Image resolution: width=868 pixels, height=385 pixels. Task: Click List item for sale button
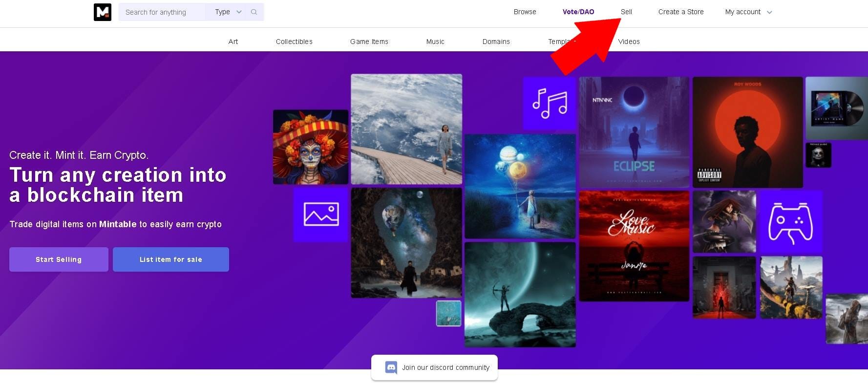[x=171, y=259]
